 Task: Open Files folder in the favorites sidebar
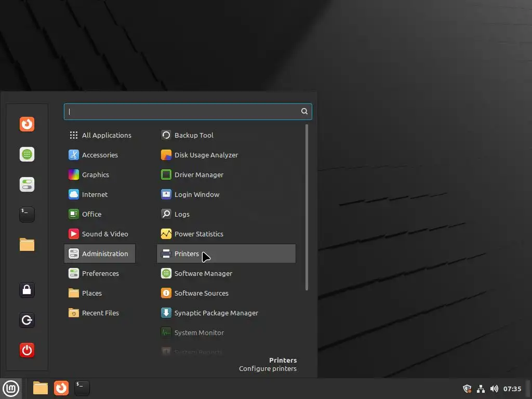[x=27, y=245]
